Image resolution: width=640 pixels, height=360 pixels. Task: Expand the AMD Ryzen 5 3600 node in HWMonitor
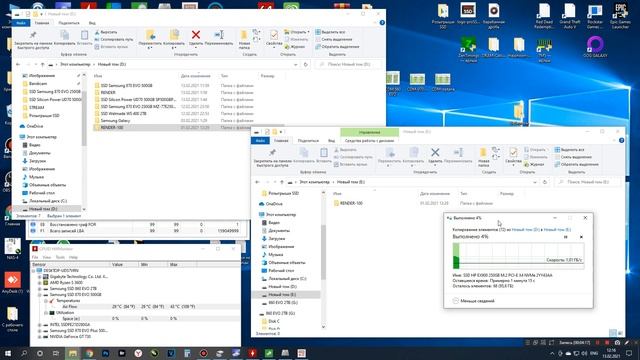coord(40,282)
